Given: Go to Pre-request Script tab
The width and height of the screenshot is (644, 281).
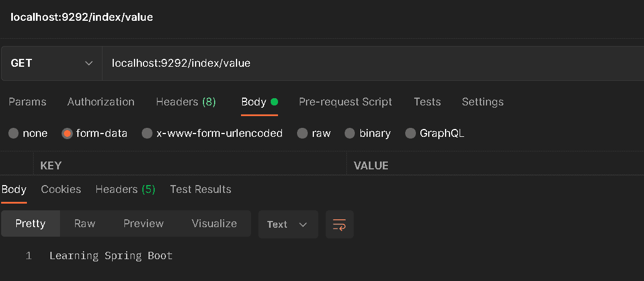Looking at the screenshot, I should 345,102.
